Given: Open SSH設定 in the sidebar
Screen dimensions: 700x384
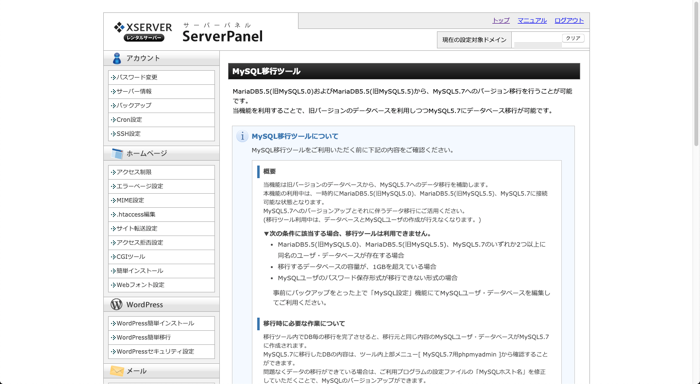Looking at the screenshot, I should coord(161,134).
